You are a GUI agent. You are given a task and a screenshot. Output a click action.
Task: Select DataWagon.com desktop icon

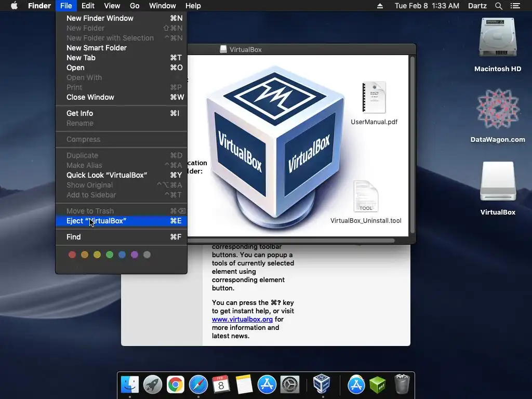[x=498, y=109]
